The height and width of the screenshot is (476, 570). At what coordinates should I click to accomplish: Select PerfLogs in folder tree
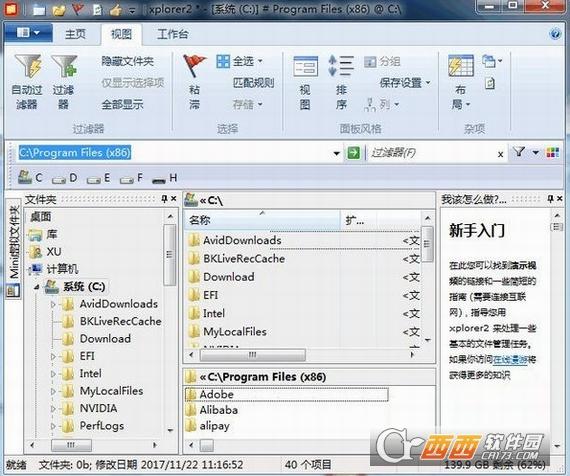coord(101,426)
